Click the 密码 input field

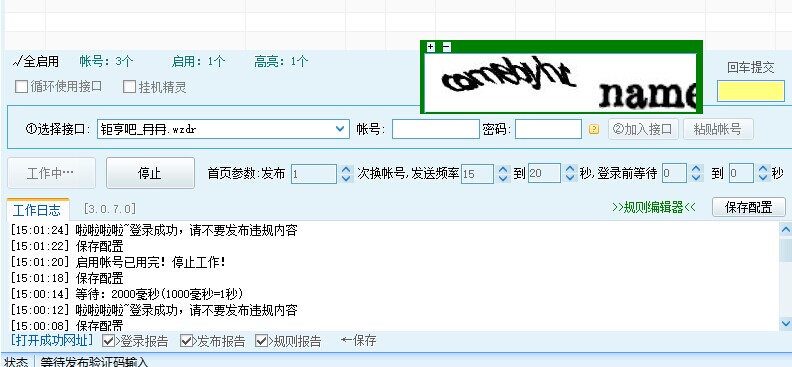point(548,129)
